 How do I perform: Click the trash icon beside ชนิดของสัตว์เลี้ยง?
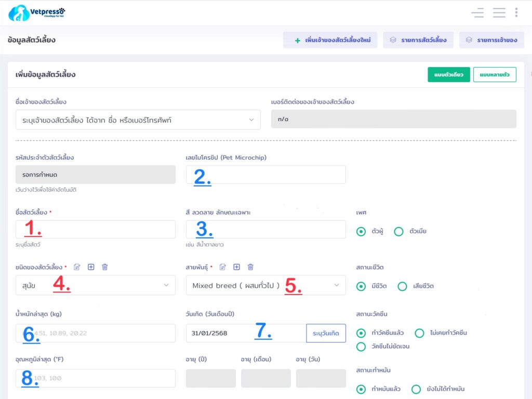[105, 267]
